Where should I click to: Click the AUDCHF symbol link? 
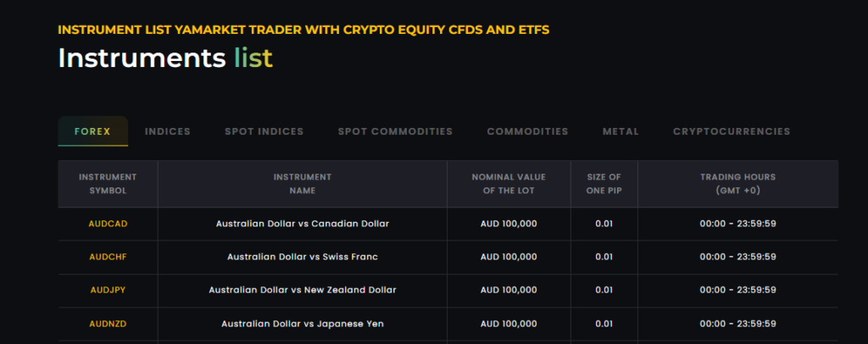pyautogui.click(x=108, y=257)
